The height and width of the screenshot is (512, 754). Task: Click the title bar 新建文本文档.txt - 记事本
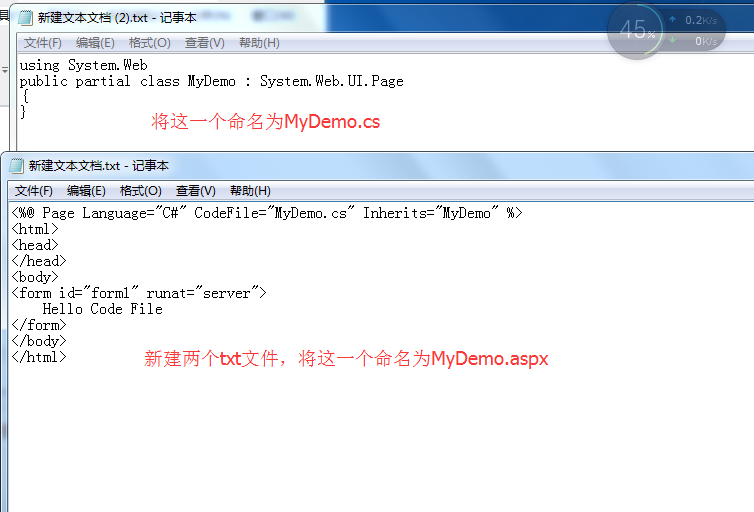pyautogui.click(x=99, y=166)
